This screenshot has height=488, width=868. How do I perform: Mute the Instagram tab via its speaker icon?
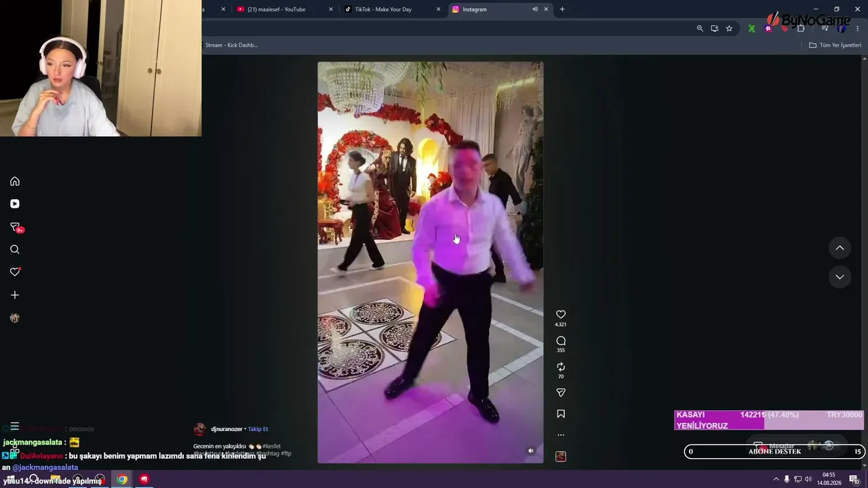535,9
